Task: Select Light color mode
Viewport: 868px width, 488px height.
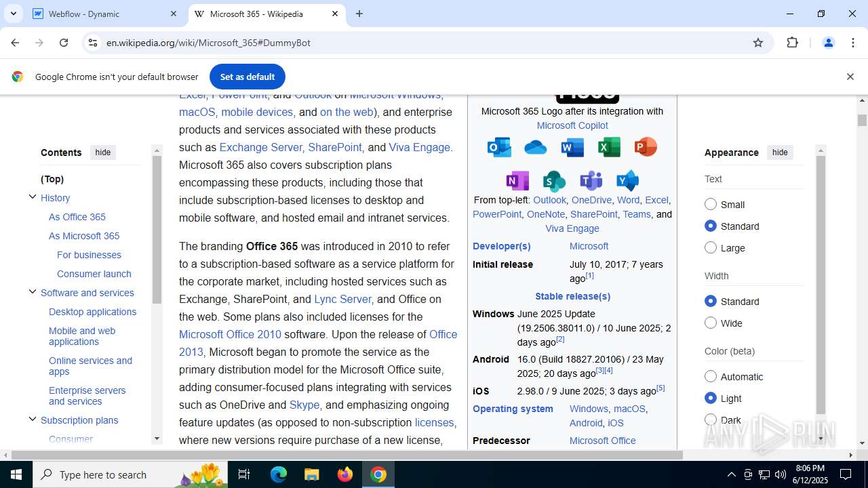Action: click(711, 398)
